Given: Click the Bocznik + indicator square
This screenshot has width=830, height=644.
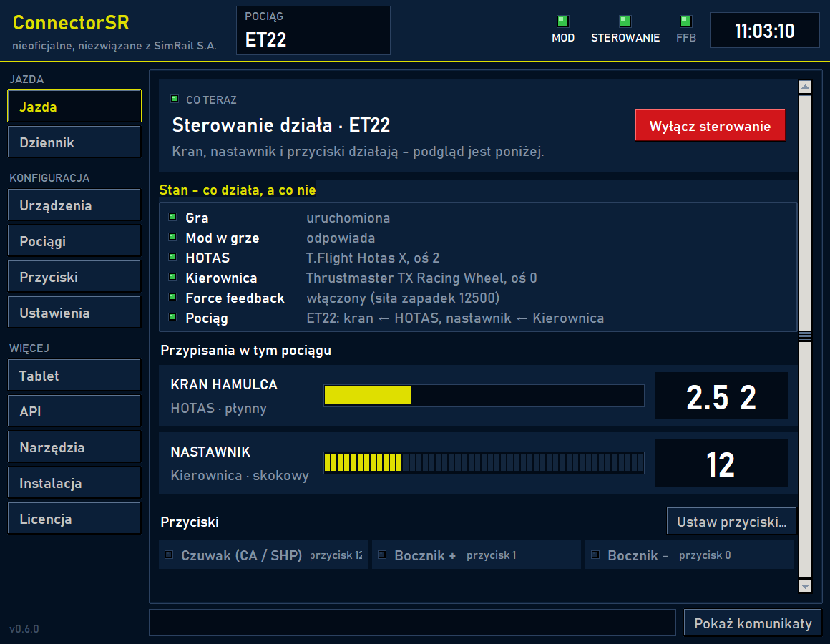Looking at the screenshot, I should [381, 555].
